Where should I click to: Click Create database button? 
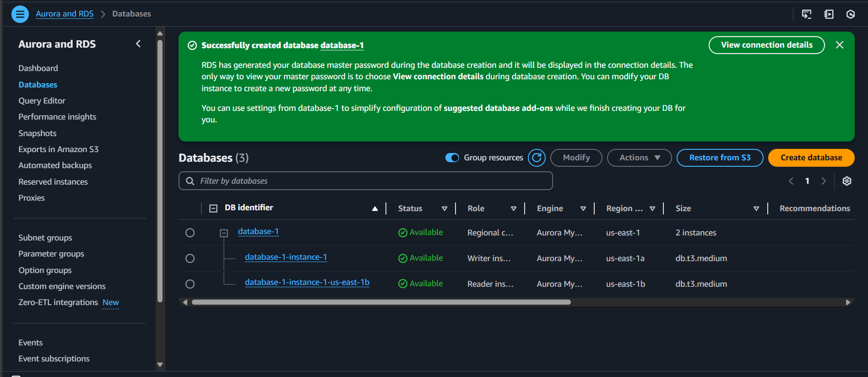811,158
